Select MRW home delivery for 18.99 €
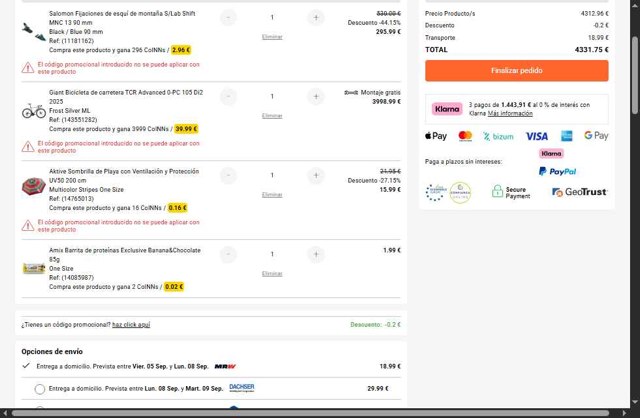 tap(26, 366)
